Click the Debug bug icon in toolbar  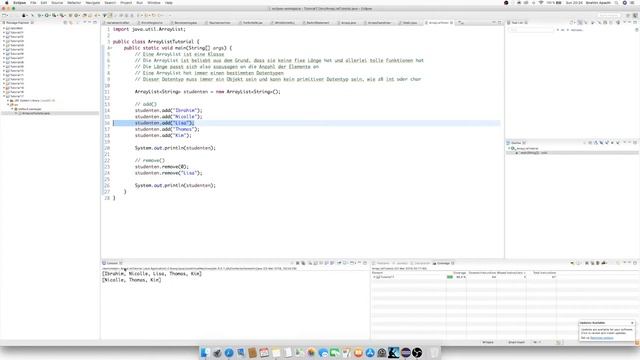point(40,16)
